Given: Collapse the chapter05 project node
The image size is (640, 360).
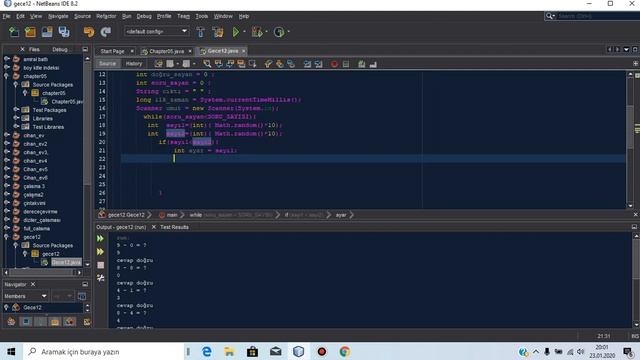Looking at the screenshot, I should (7, 76).
